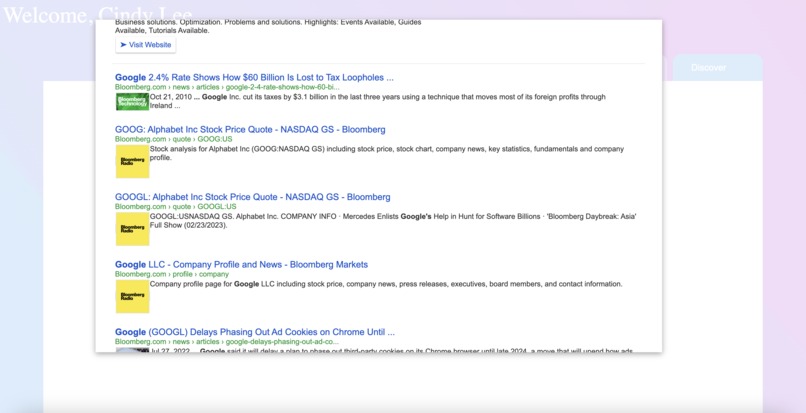The image size is (806, 413).
Task: Click the URL ending 'google-delays-phasing-out-ad-co...'
Action: [227, 342]
